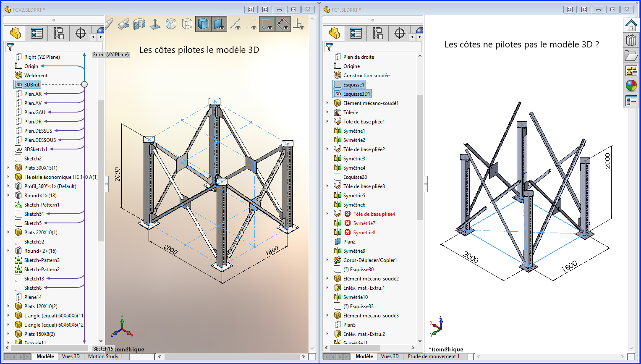Screen dimensions: 641x364
Task: Open Custom Properties task pane
Action: (x=631, y=101)
